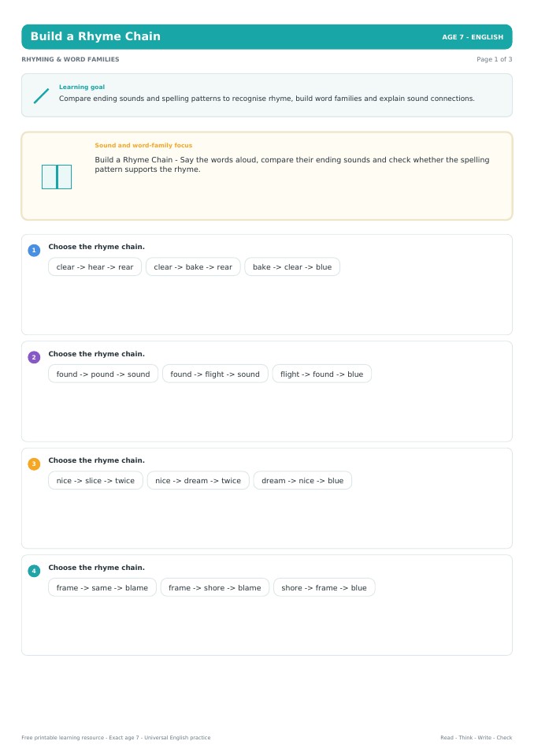534x756 pixels.
Task: Select 'nice -> slice -> twice' chain
Action: pyautogui.click(x=95, y=480)
